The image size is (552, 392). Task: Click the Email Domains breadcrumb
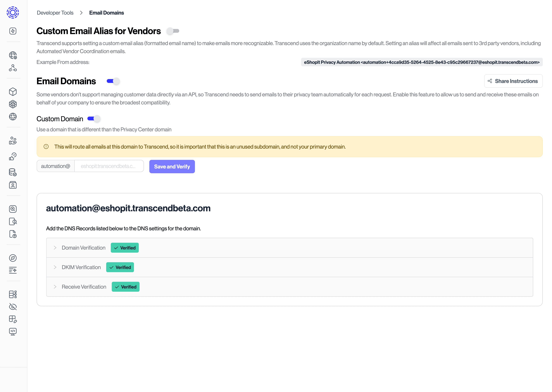point(106,12)
